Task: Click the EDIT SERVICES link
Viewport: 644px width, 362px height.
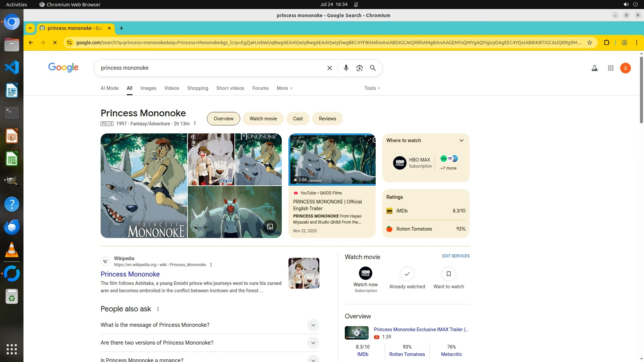Action: 455,256
